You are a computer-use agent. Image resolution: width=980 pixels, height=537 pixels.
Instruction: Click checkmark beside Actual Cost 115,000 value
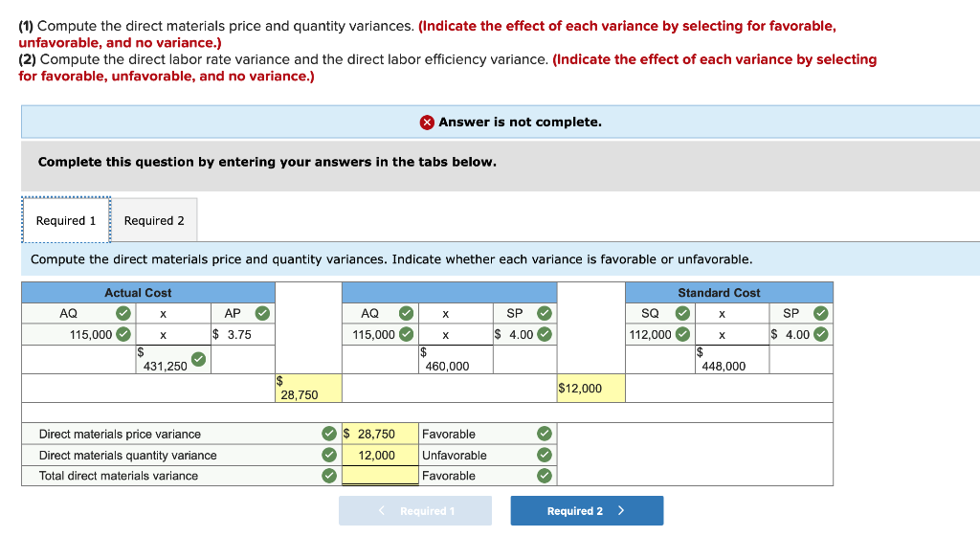point(123,334)
